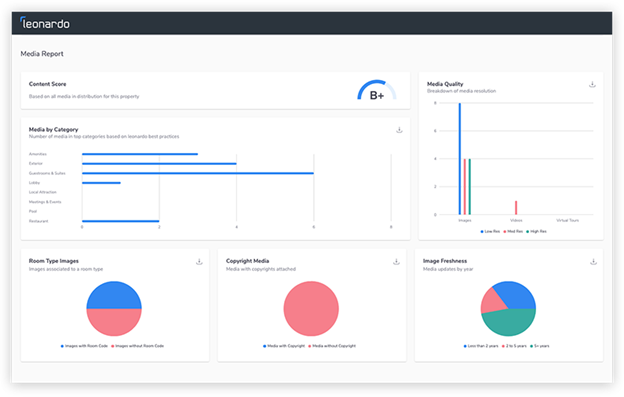
Task: Click the Guestrooms & Suites bar
Action: pyautogui.click(x=198, y=173)
